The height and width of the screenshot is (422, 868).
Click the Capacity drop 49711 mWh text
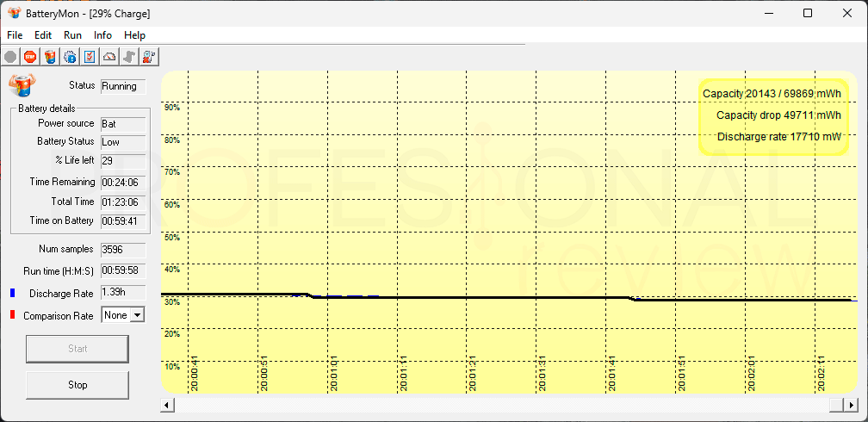[x=778, y=115]
